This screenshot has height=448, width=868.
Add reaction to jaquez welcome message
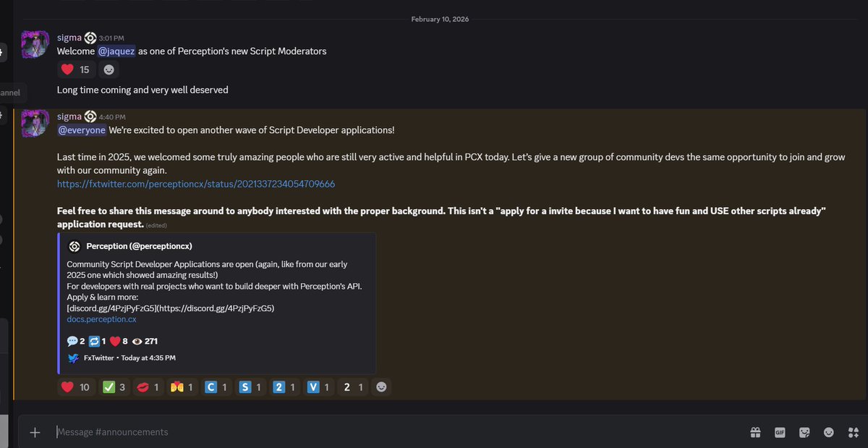click(109, 69)
